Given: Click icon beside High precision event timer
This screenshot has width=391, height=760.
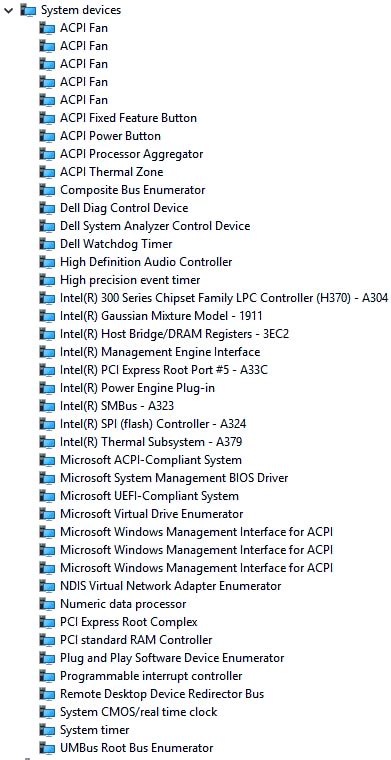Looking at the screenshot, I should pyautogui.click(x=47, y=280).
